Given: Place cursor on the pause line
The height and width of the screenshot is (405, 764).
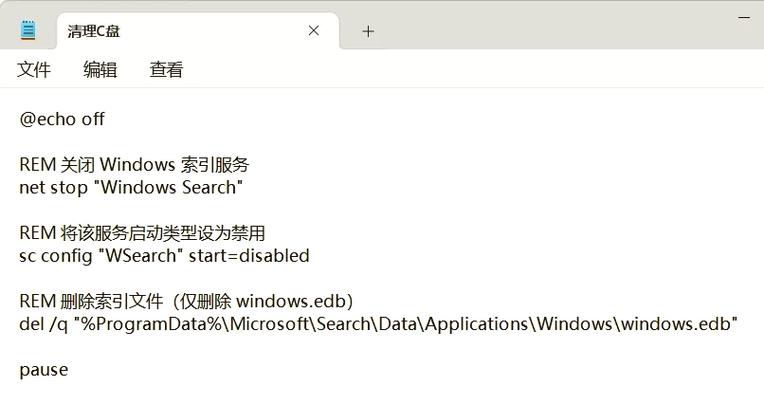Looking at the screenshot, I should pyautogui.click(x=43, y=370).
